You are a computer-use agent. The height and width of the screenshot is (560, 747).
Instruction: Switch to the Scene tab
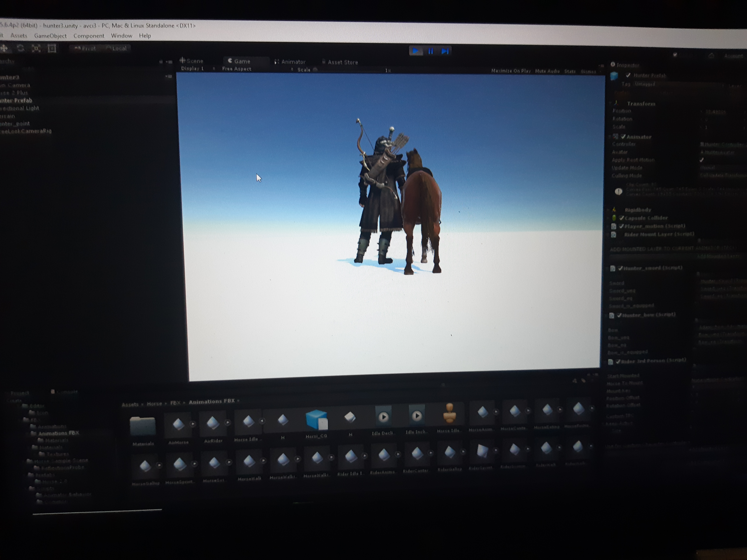click(191, 61)
